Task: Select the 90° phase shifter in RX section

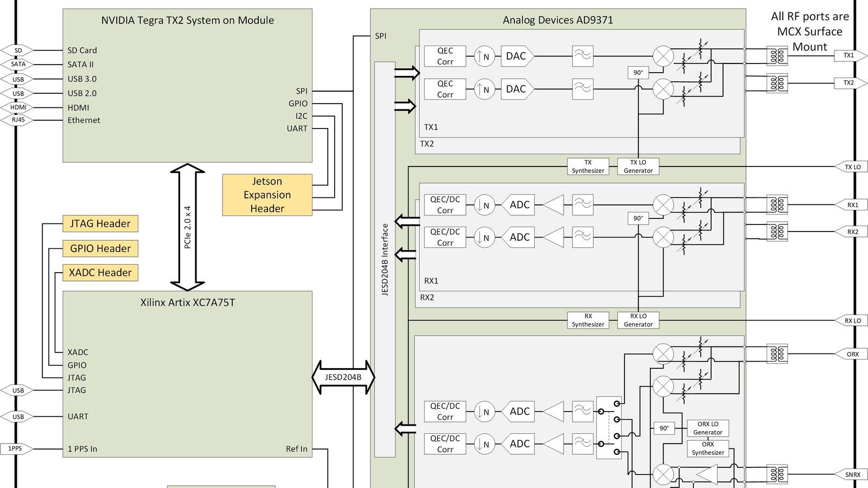Action: [x=638, y=219]
